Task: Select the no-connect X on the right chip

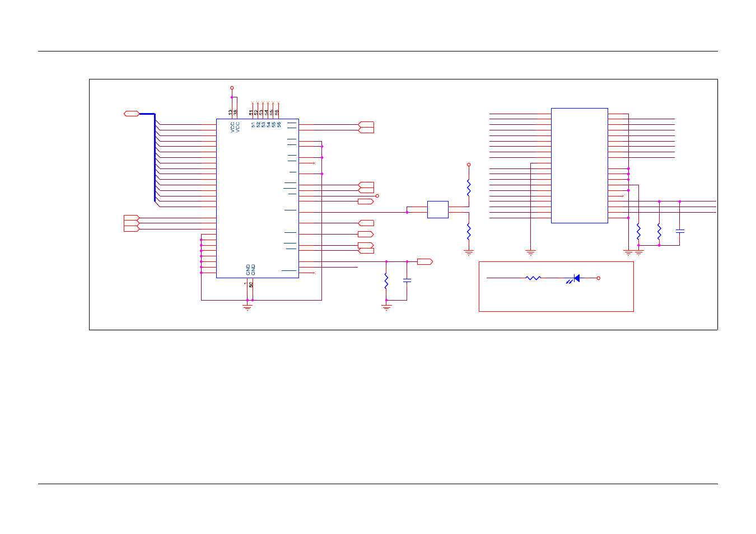Action: coord(623,196)
